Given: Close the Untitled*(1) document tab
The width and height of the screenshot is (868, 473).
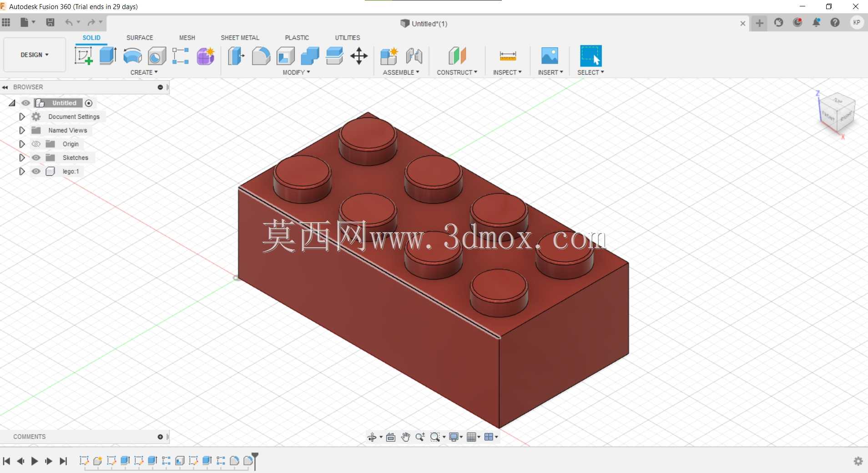Looking at the screenshot, I should [x=742, y=23].
